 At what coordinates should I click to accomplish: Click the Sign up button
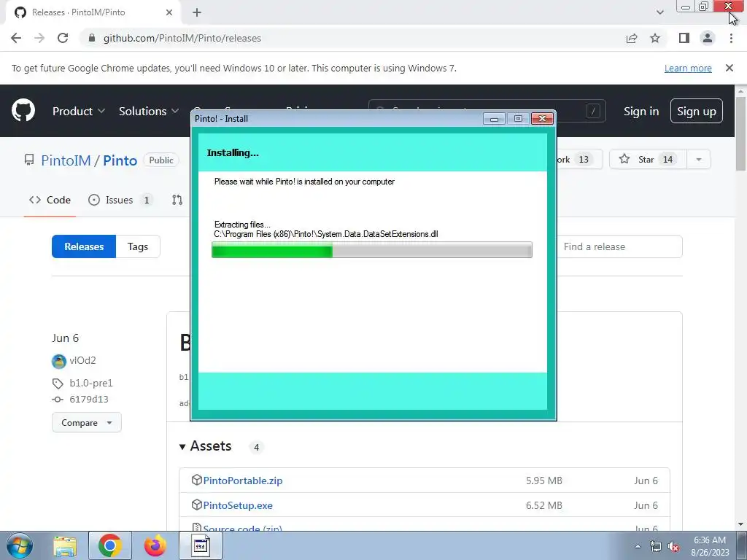pyautogui.click(x=696, y=111)
